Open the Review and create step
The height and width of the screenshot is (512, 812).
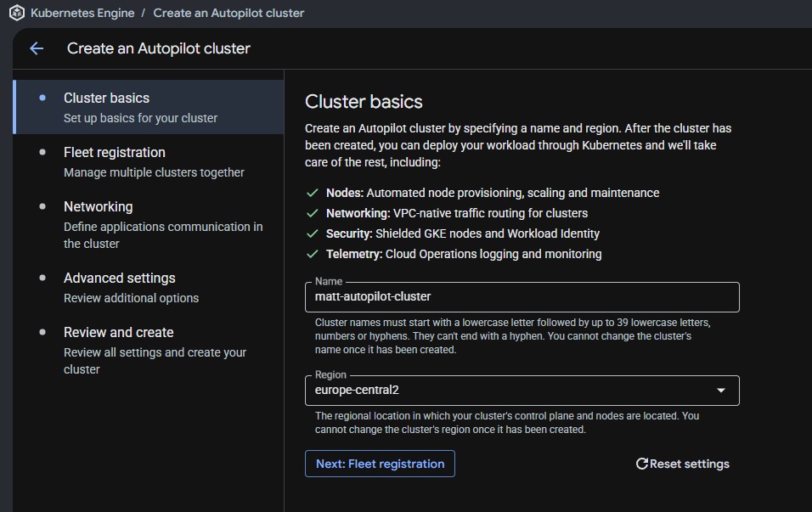coord(149,351)
